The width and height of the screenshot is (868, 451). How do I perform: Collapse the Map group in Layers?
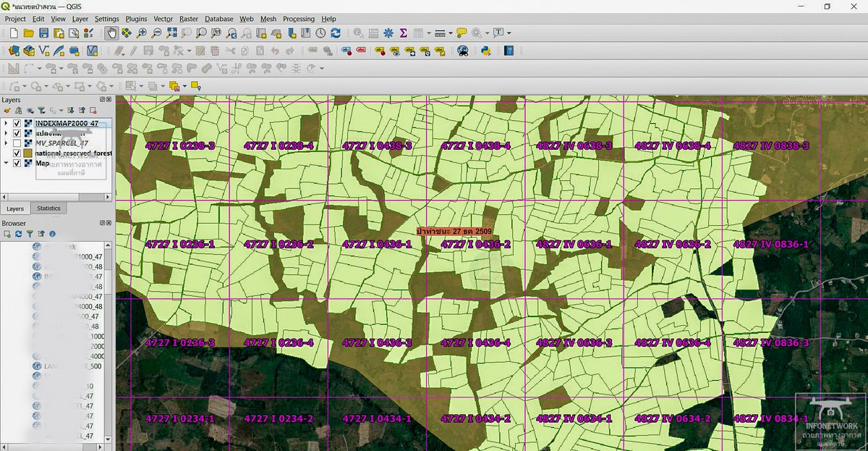(7, 164)
